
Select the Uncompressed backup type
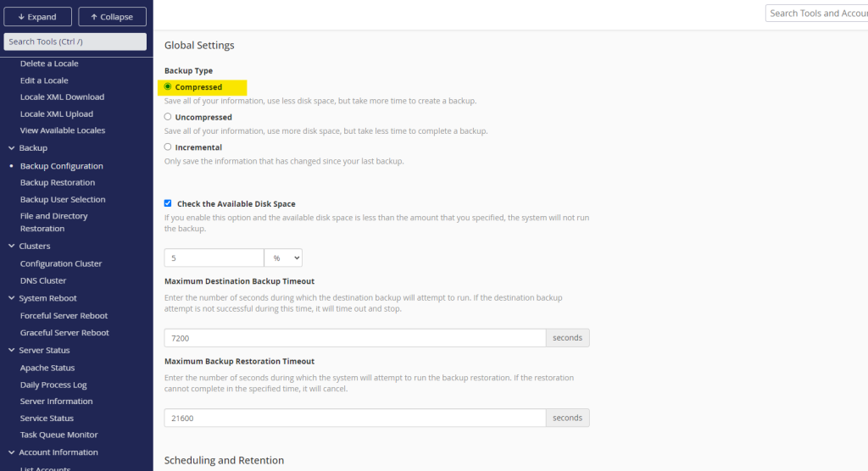point(168,117)
